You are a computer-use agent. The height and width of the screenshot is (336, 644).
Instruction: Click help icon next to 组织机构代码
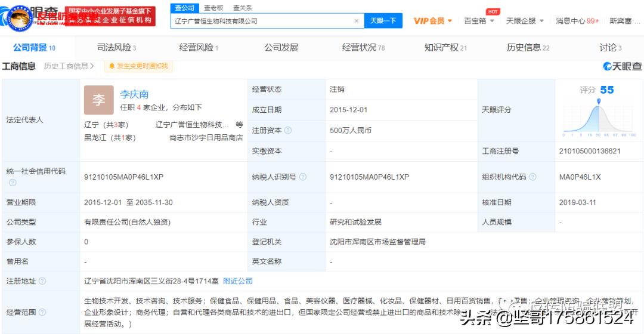tap(532, 177)
